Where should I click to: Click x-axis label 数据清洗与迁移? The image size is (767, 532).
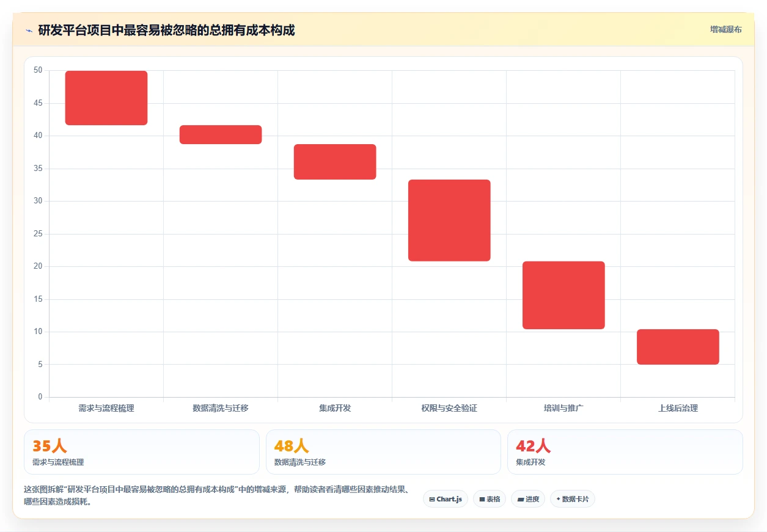(221, 408)
